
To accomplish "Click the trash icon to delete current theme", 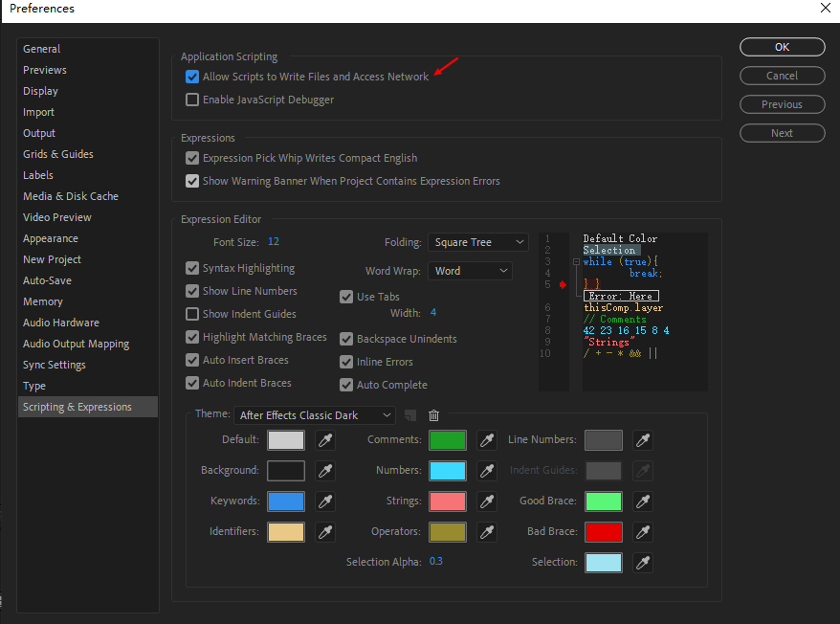I will (433, 414).
